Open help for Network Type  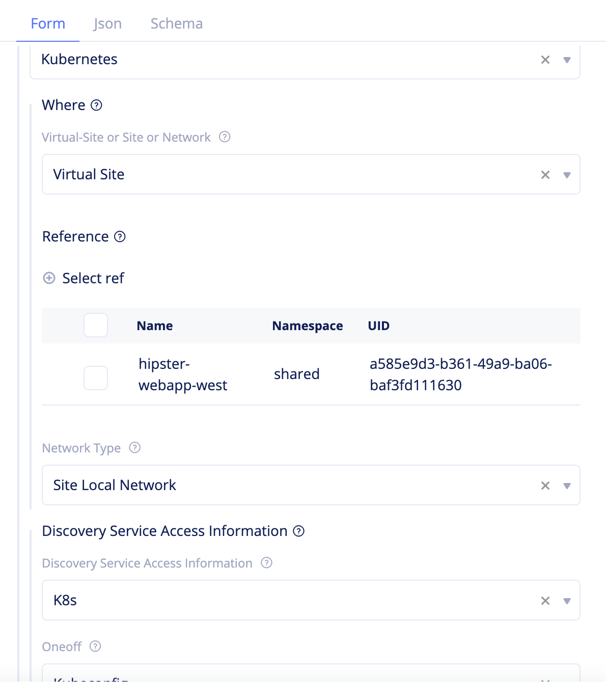click(134, 448)
